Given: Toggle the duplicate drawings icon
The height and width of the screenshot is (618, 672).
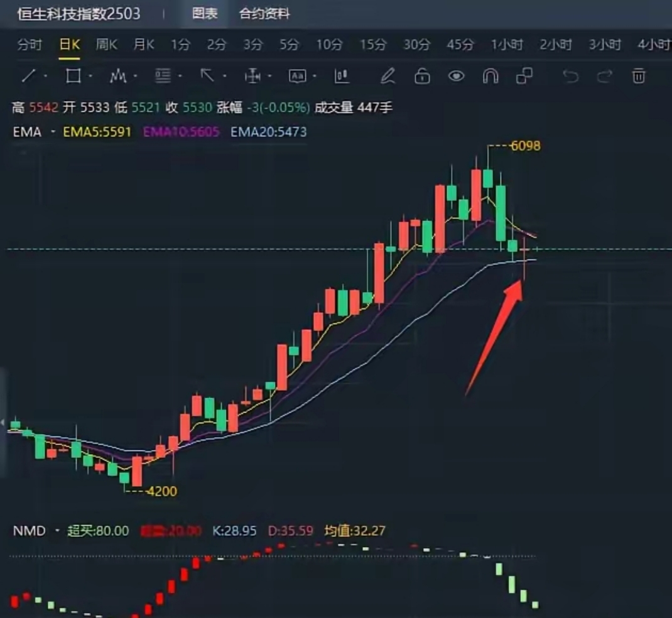Looking at the screenshot, I should [525, 76].
